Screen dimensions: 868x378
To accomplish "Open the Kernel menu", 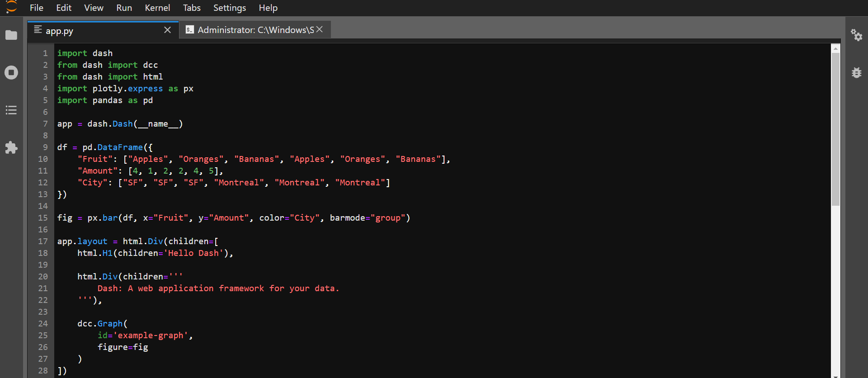I will (157, 8).
